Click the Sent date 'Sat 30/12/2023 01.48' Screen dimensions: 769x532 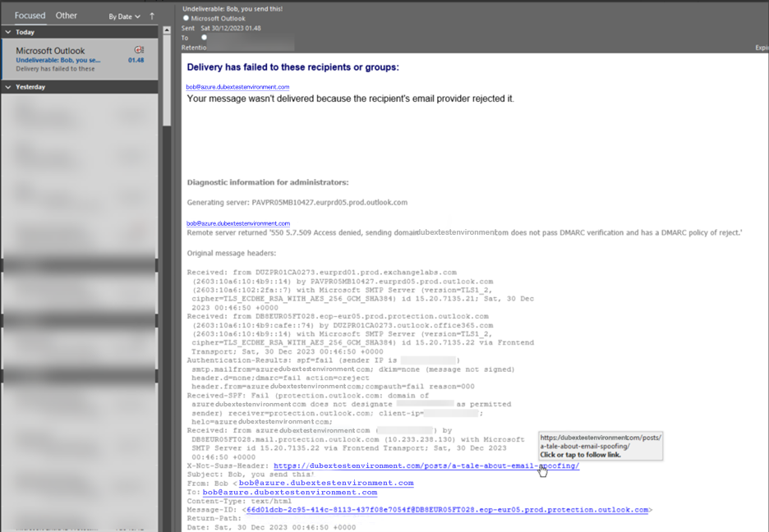pyautogui.click(x=231, y=29)
